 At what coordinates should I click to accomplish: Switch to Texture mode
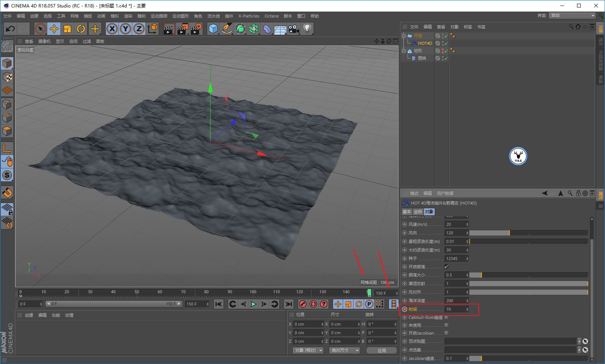(7, 77)
